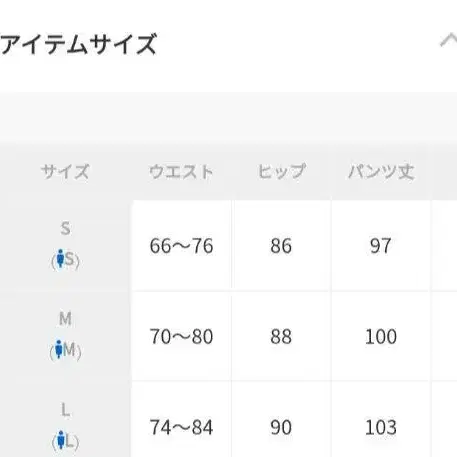
Task: Click the blue person icon beside S
Action: [60, 258]
